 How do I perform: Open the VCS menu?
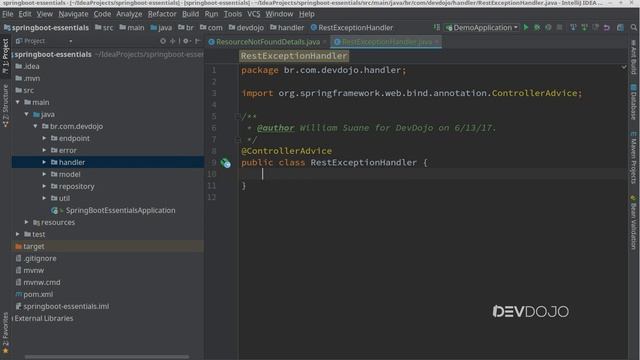(x=253, y=14)
